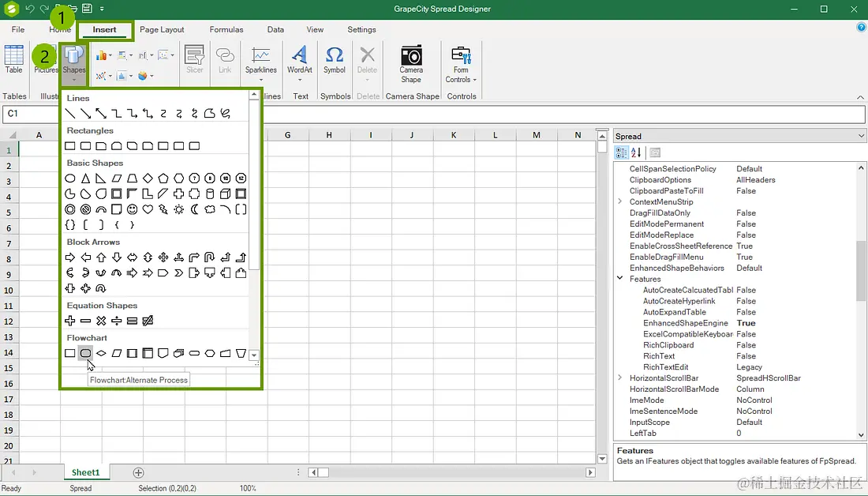
Task: Insert the Chevron block arrow
Action: tap(178, 272)
